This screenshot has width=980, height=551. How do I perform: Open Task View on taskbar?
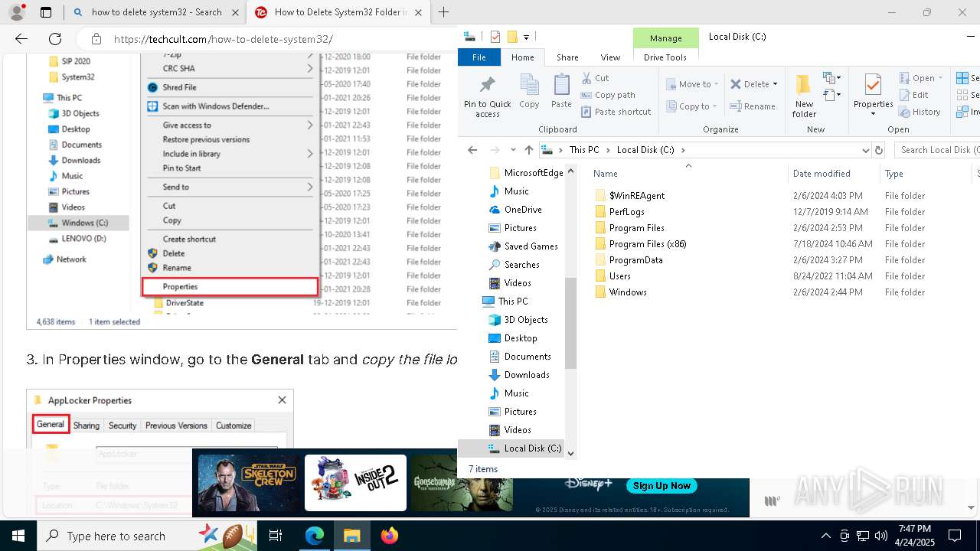click(276, 536)
